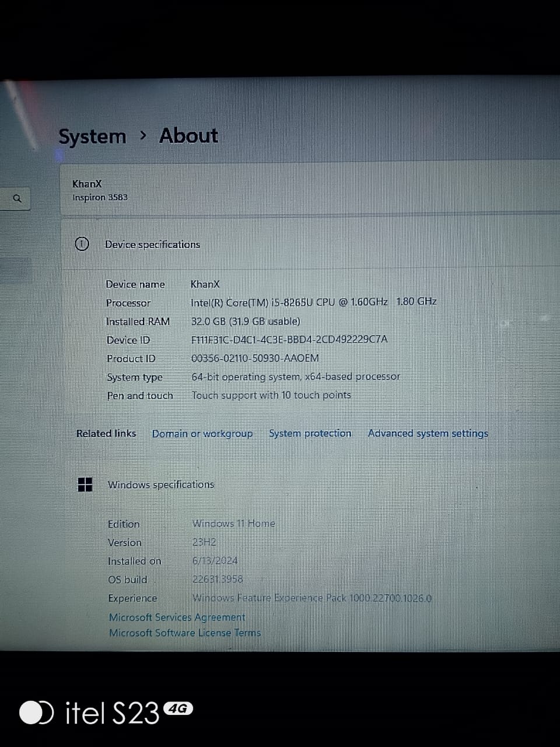Click the About breadcrumb title
Image resolution: width=560 pixels, height=747 pixels.
click(188, 135)
